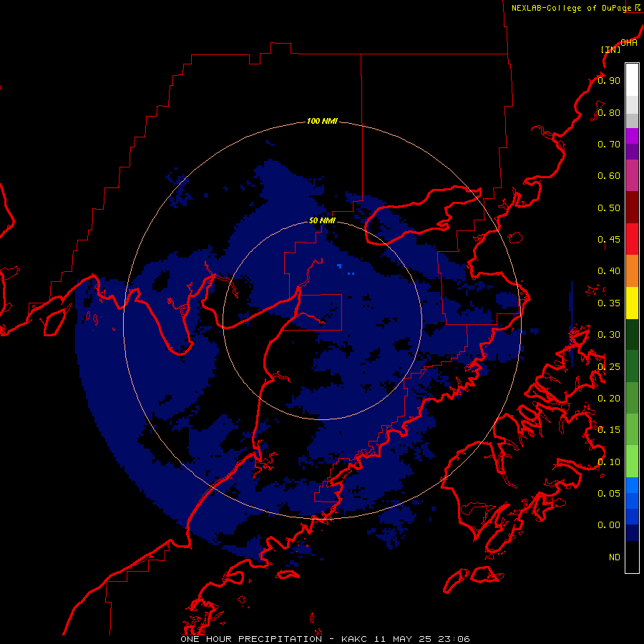Viewport: 644px width, 644px height.
Task: Click the 0.25 legend value
Action: [x=609, y=367]
